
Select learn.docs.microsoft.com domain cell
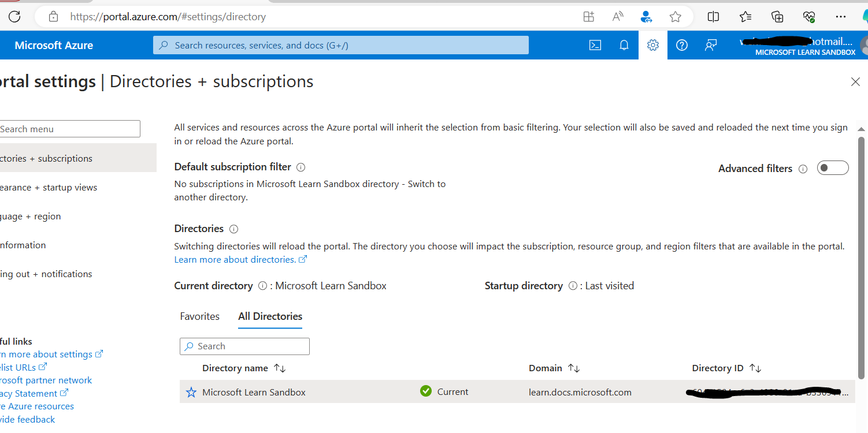tap(580, 393)
